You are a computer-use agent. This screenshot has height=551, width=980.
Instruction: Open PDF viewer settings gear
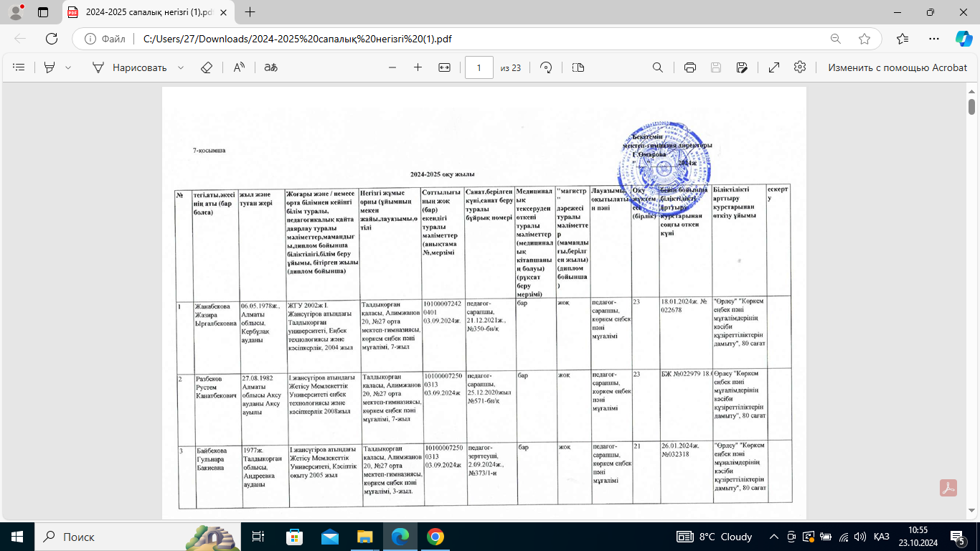click(800, 67)
